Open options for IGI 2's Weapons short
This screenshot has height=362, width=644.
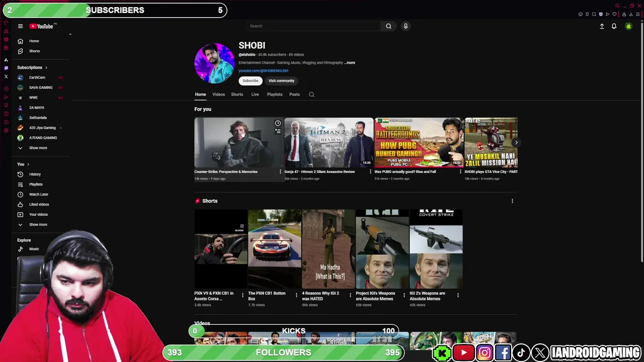458,295
